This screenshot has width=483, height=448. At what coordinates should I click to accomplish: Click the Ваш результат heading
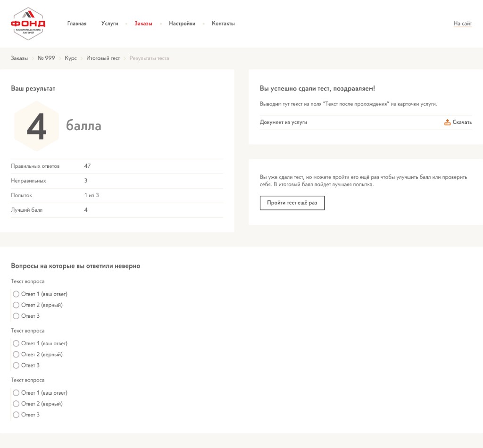[33, 88]
